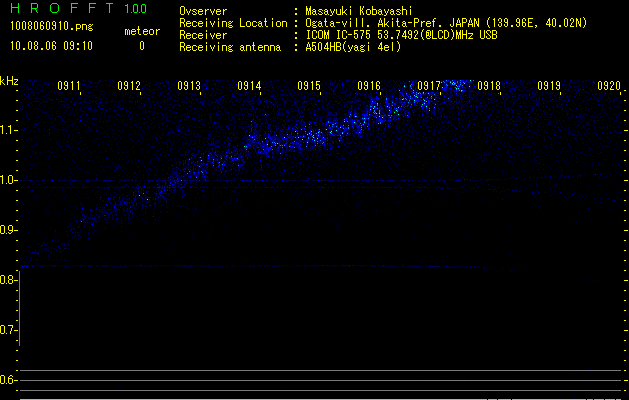Click the 0913 time marker
The width and height of the screenshot is (629, 400).
click(189, 85)
